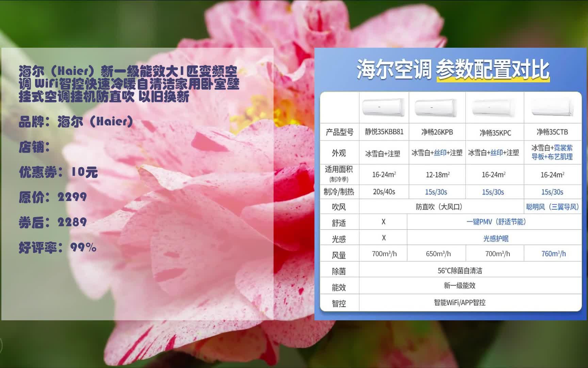Click 15s/30s cell under 净畅35CTB
Viewport: 588px width, 368px height.
(x=552, y=192)
